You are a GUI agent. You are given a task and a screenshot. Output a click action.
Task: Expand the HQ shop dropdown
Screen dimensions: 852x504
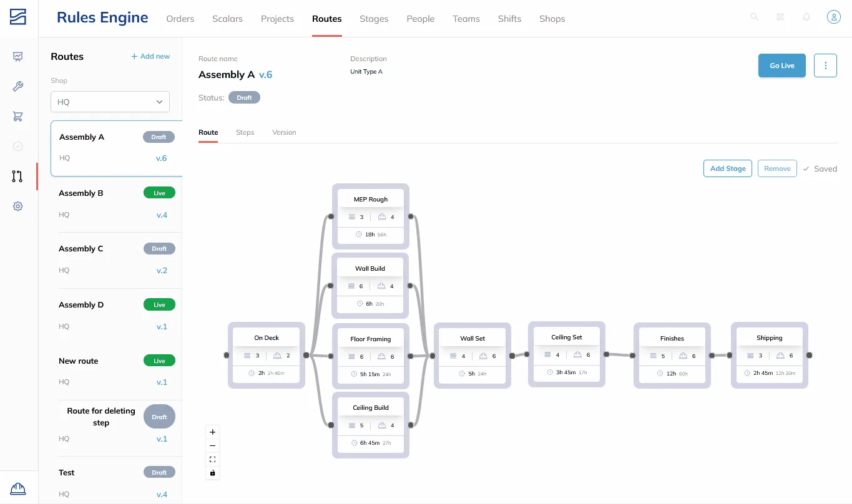pos(110,102)
